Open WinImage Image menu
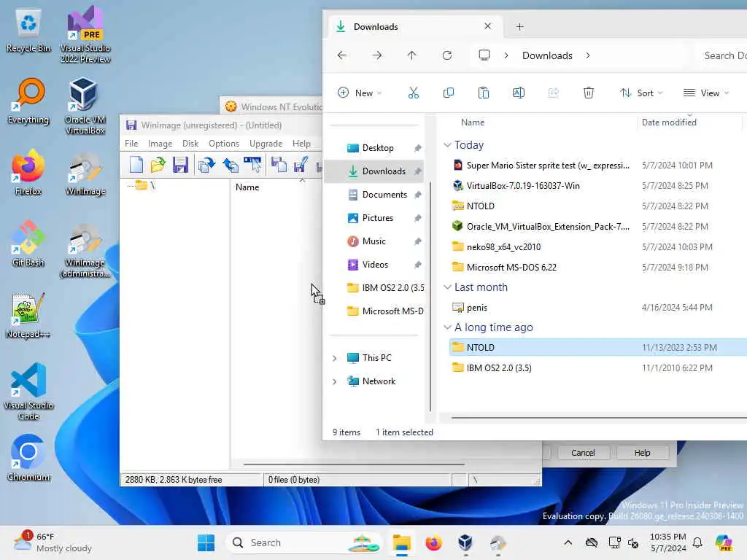 click(x=160, y=144)
